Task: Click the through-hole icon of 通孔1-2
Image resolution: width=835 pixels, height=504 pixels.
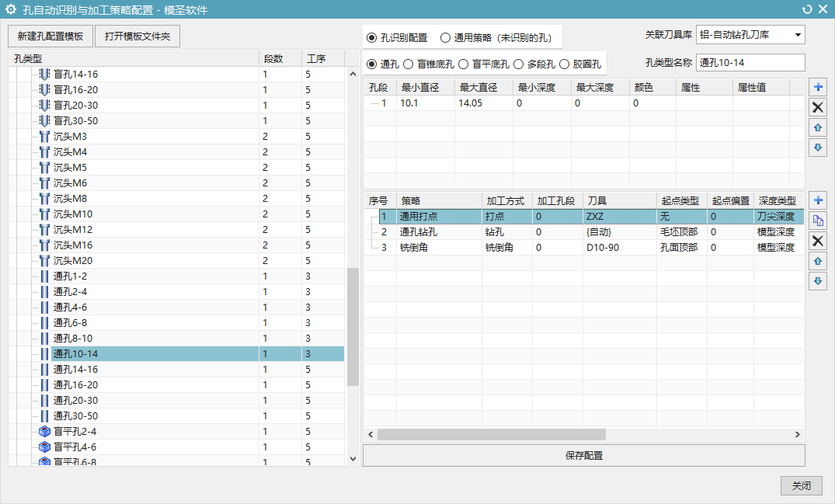Action: coord(45,276)
